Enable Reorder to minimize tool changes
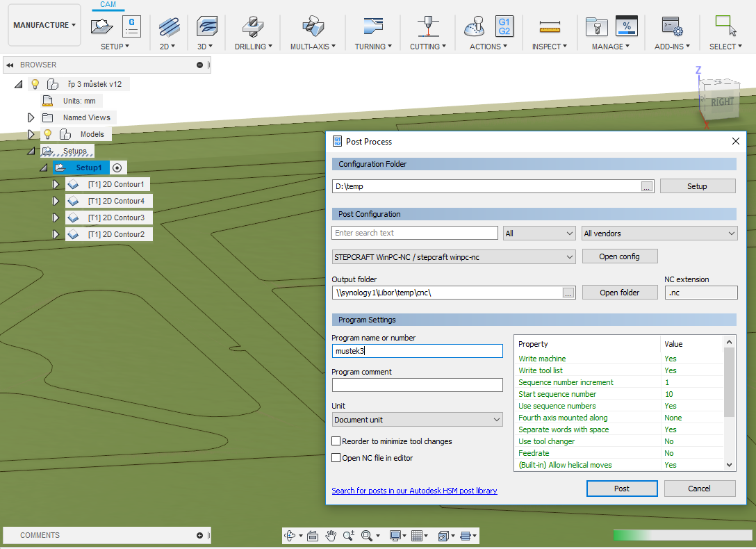The height and width of the screenshot is (549, 756). (336, 441)
